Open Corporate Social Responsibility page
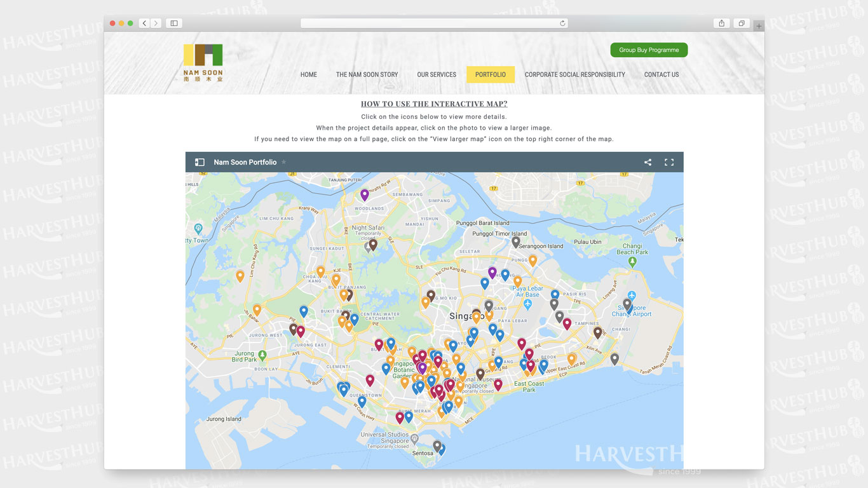 pos(574,74)
